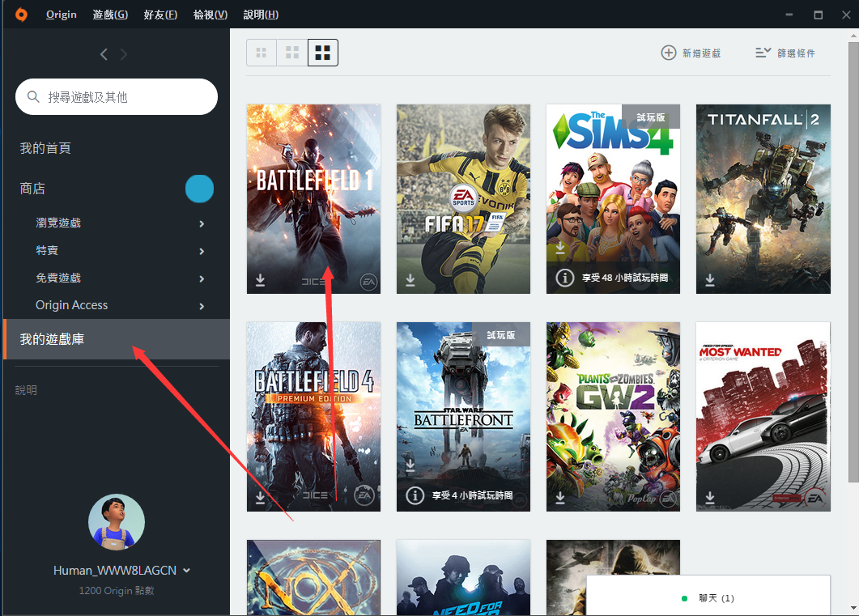Download Plants vs Zombies GW2 via arrow icon

[560, 497]
